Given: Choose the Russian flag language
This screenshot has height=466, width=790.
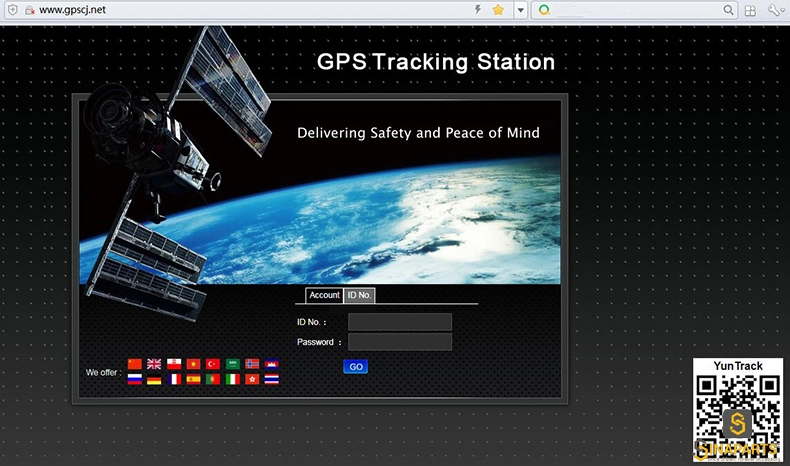Looking at the screenshot, I should point(135,379).
